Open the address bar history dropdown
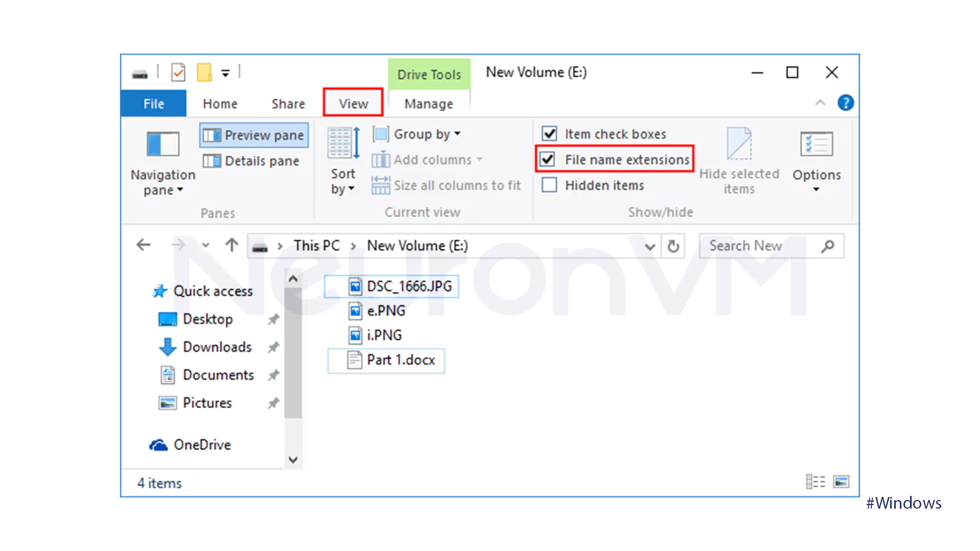980x551 pixels. [x=649, y=246]
